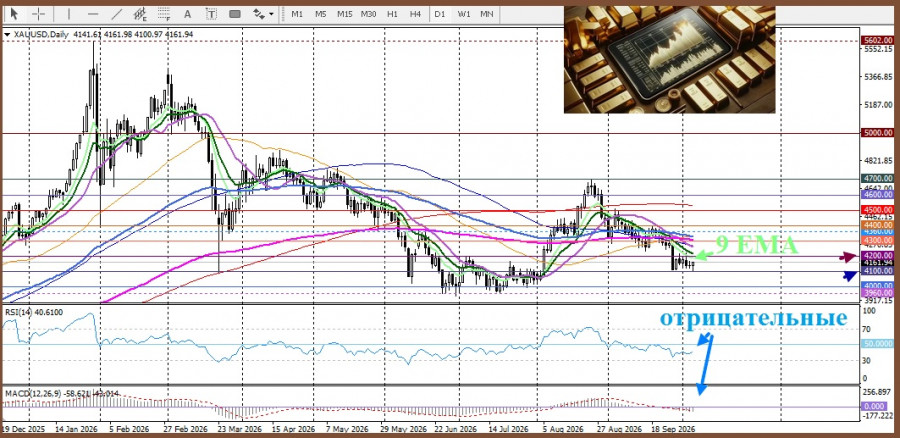This screenshot has width=900, height=438.
Task: Click the 18 Sep 2026 date label
Action: point(672,429)
